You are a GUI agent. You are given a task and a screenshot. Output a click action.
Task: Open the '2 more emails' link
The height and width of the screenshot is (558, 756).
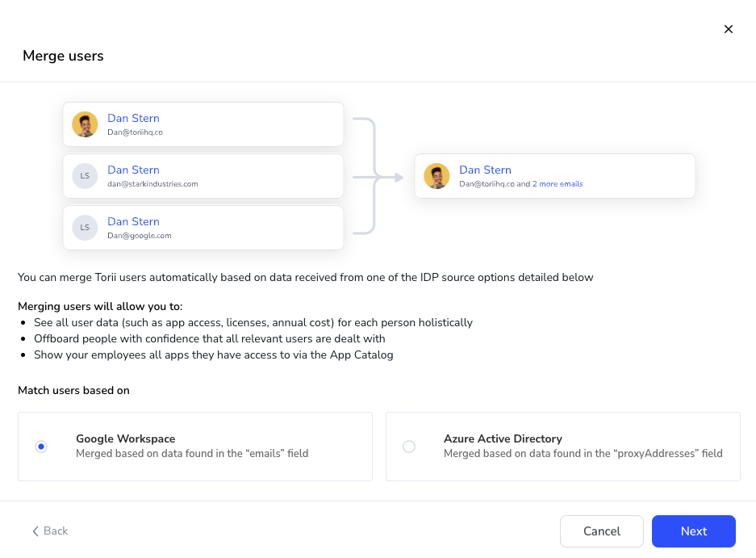point(558,184)
